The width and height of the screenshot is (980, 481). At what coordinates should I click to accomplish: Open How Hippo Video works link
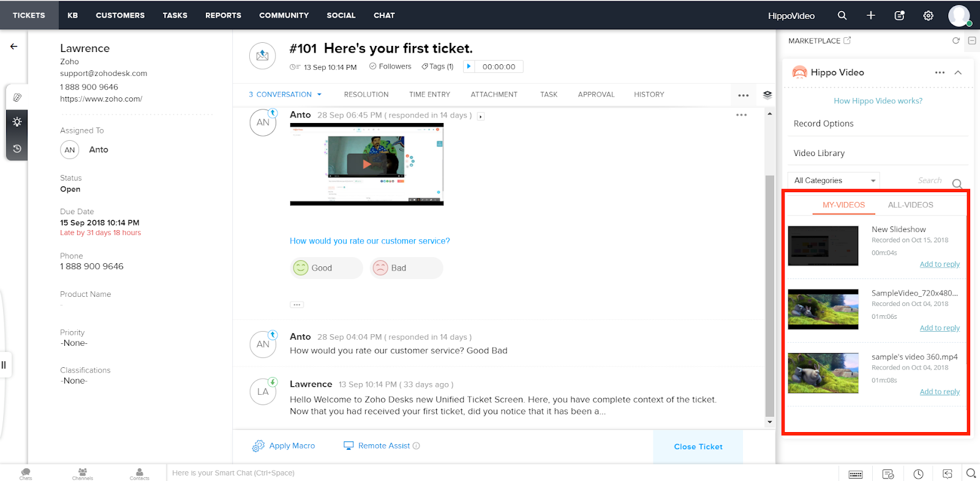878,101
